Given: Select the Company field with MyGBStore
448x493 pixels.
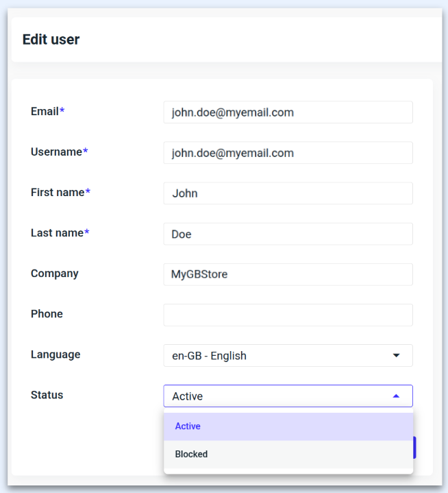Looking at the screenshot, I should [288, 274].
